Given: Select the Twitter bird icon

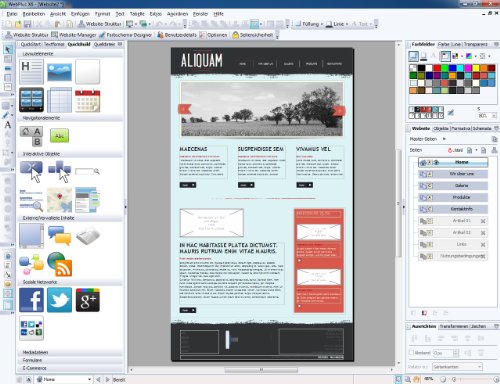Looking at the screenshot, I should click(x=59, y=300).
